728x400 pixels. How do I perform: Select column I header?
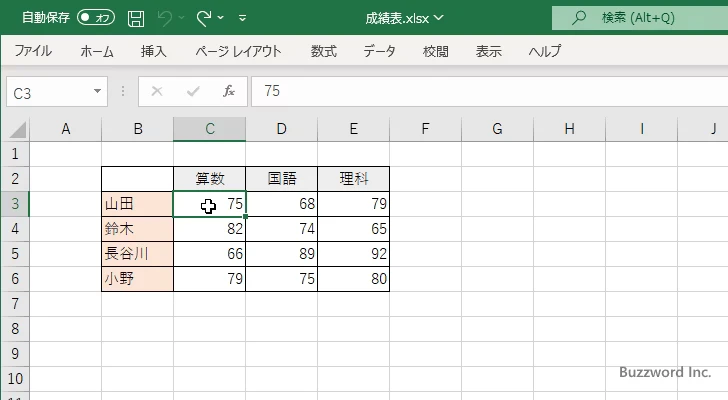pyautogui.click(x=641, y=129)
